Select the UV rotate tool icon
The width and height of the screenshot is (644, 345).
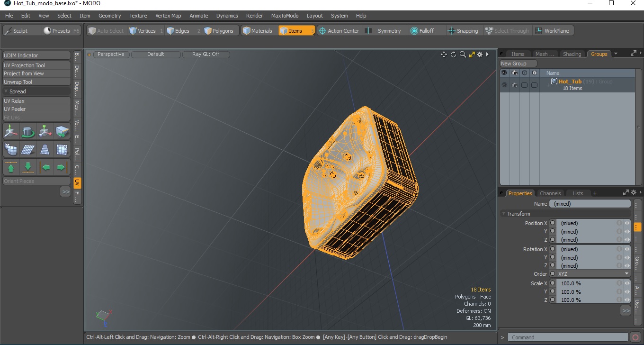pyautogui.click(x=28, y=131)
